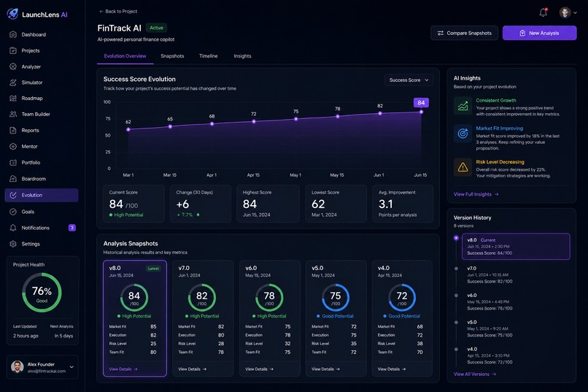The width and height of the screenshot is (588, 392).
Task: Open the Goals target icon
Action: (13, 212)
